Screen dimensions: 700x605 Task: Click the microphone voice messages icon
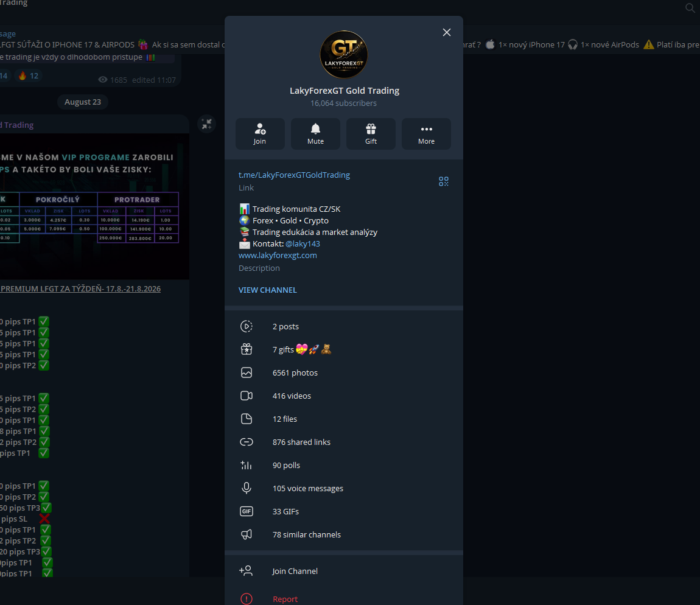coord(247,489)
